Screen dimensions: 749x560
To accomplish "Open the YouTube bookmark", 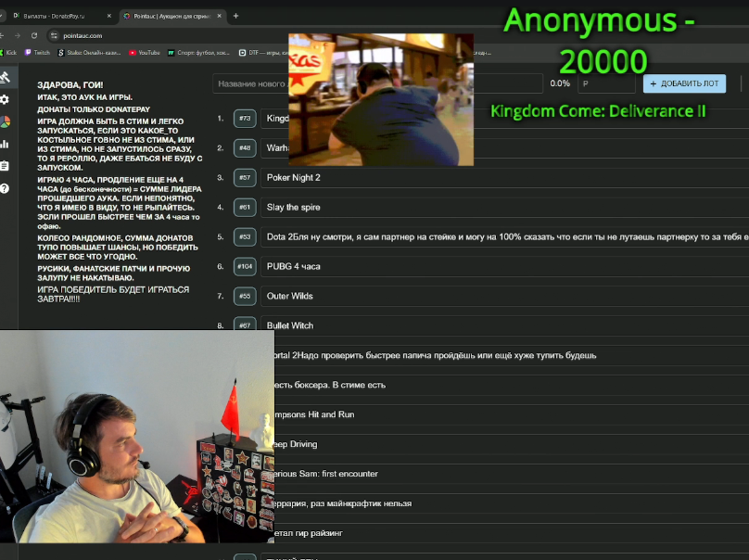I will click(x=145, y=53).
